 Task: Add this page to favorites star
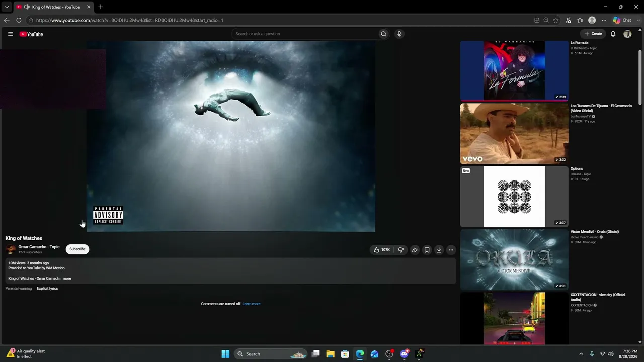[556, 20]
